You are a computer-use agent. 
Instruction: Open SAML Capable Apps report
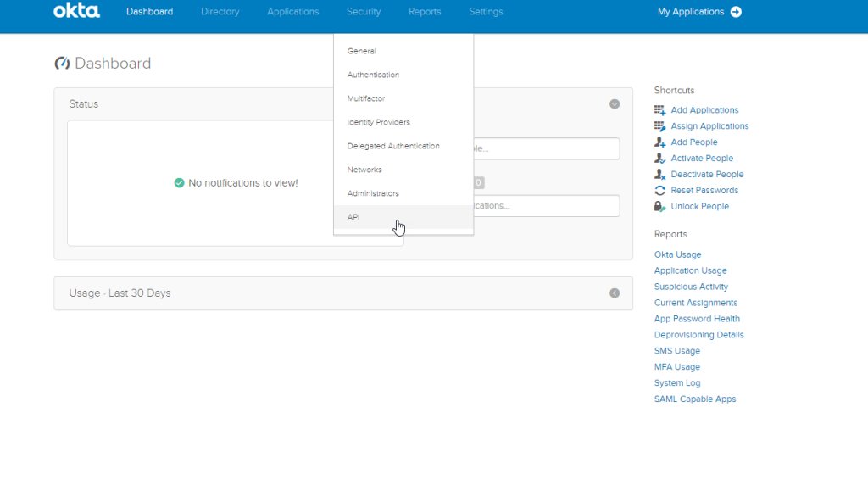click(x=695, y=399)
